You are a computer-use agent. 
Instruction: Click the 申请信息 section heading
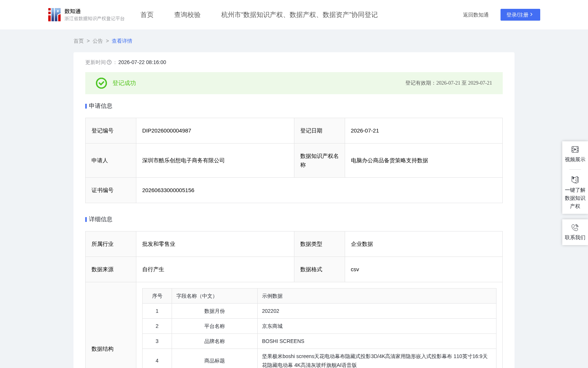tap(100, 106)
